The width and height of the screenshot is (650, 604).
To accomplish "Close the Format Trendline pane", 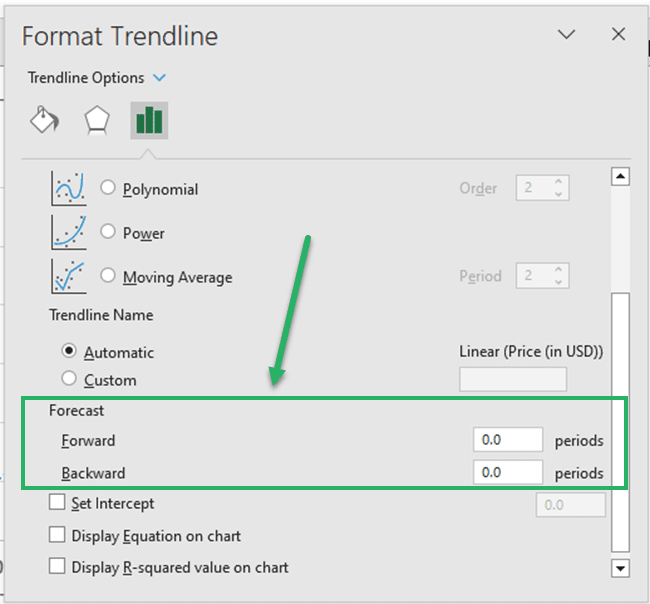I will (x=618, y=34).
